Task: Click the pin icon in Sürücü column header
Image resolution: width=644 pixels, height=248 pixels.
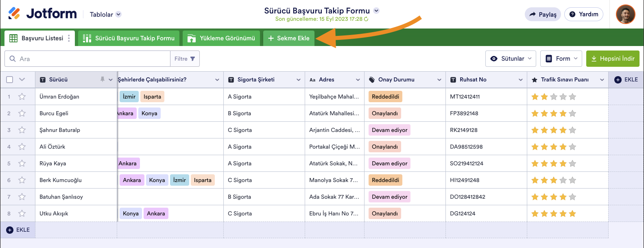Action: click(x=103, y=79)
